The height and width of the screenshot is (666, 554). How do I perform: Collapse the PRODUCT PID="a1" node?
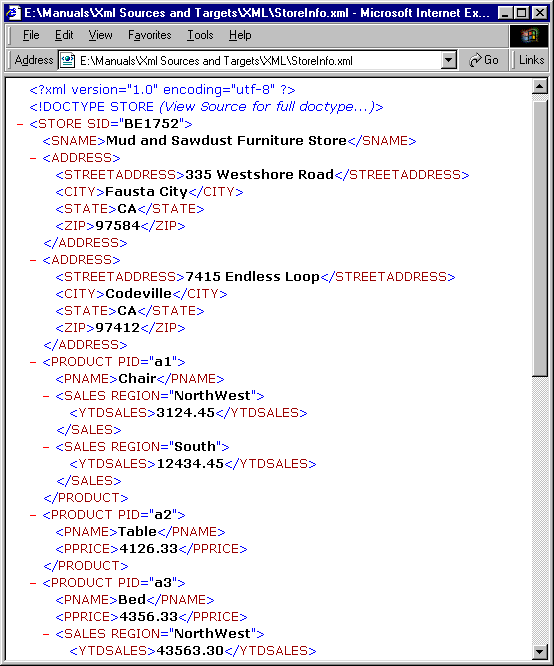point(33,362)
